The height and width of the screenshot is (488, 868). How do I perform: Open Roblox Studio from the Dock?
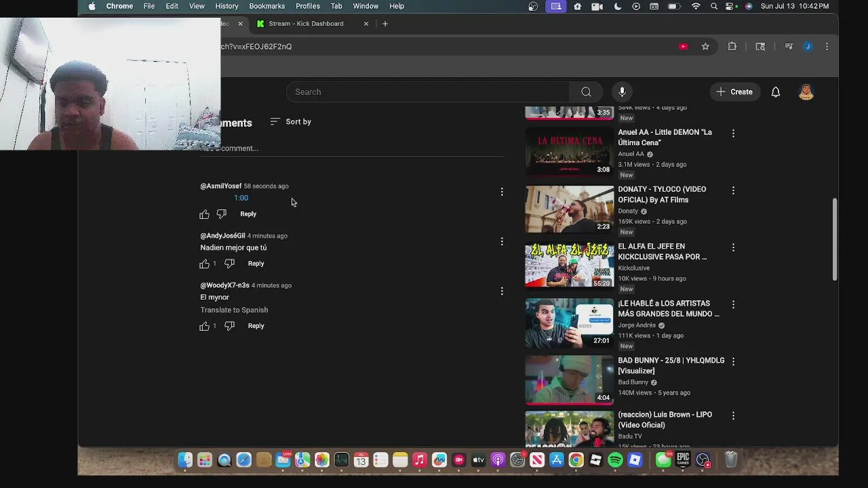[595, 460]
